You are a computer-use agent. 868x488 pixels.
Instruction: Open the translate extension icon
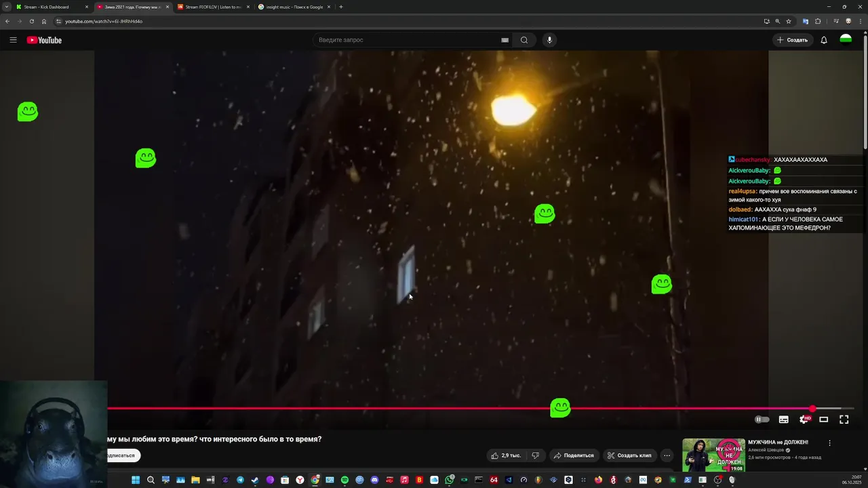coord(806,21)
